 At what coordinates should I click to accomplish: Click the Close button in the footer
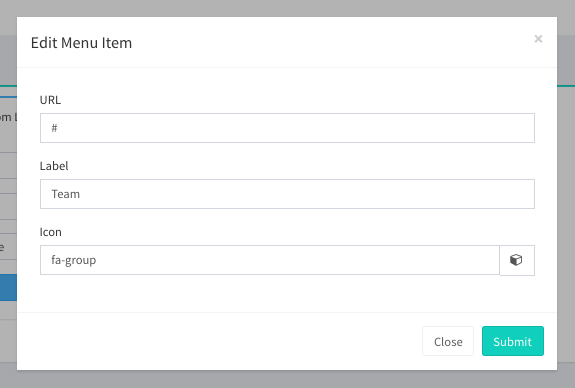(448, 341)
